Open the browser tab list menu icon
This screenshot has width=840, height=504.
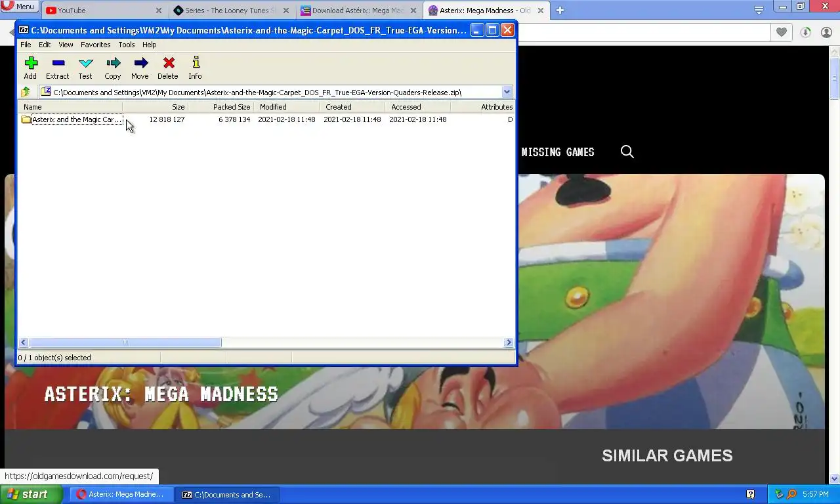(x=759, y=10)
